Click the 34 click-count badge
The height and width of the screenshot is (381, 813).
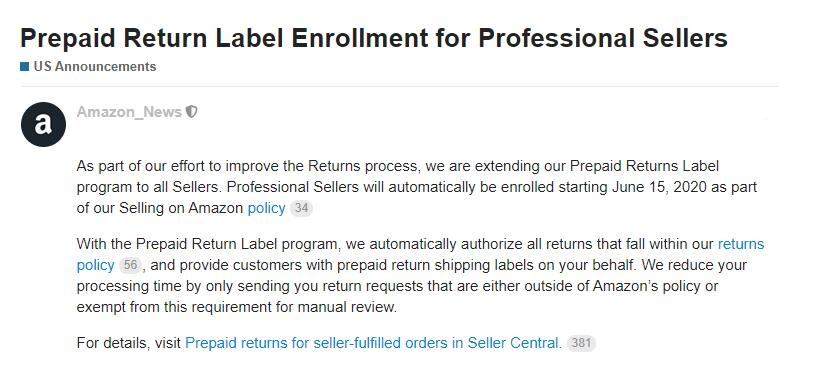pos(301,208)
